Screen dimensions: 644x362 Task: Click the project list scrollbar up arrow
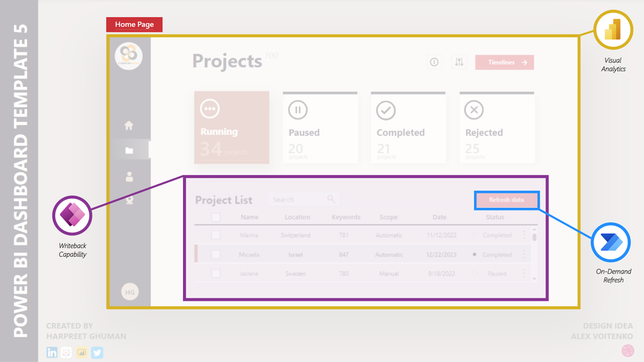point(534,229)
